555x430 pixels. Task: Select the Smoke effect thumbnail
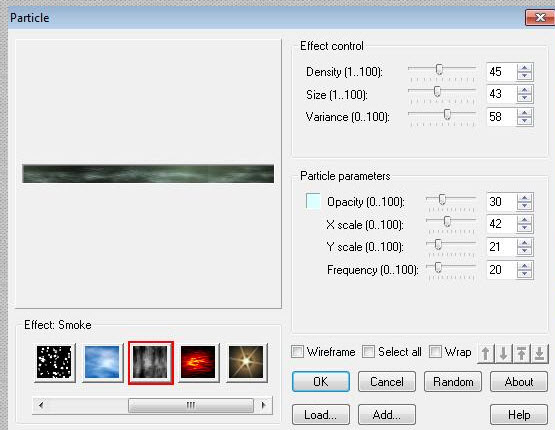(151, 362)
